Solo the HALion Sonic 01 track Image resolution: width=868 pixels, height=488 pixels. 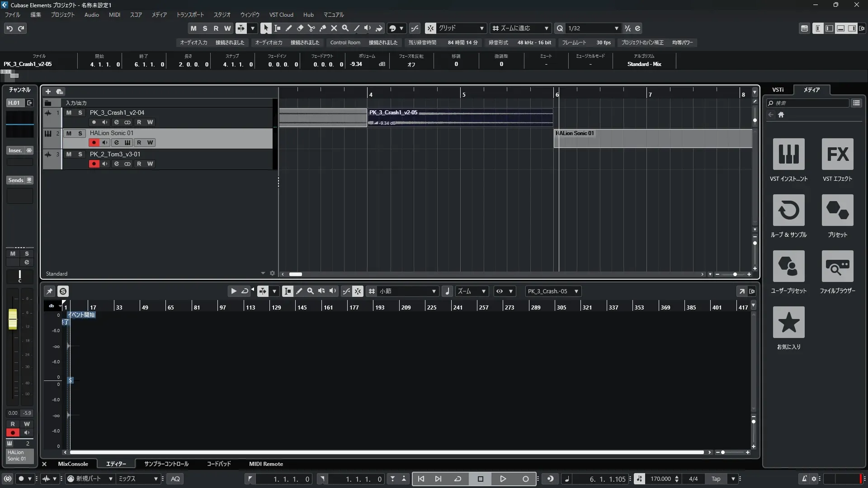click(80, 133)
